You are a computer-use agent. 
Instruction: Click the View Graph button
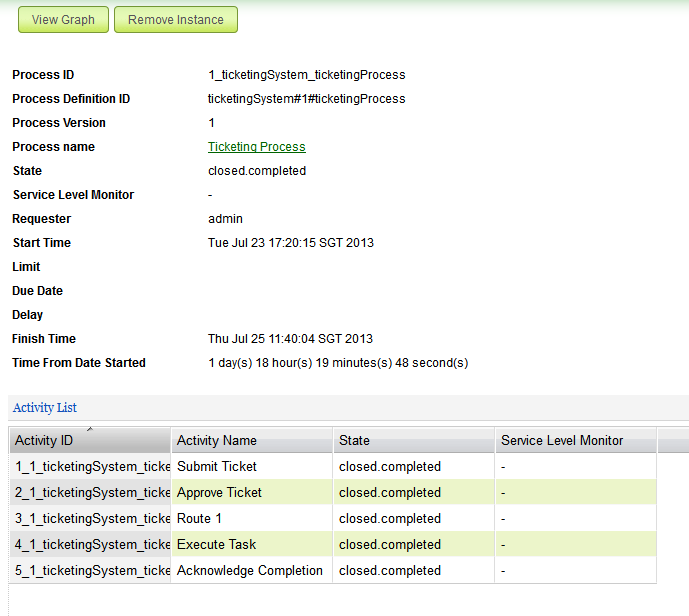click(63, 19)
